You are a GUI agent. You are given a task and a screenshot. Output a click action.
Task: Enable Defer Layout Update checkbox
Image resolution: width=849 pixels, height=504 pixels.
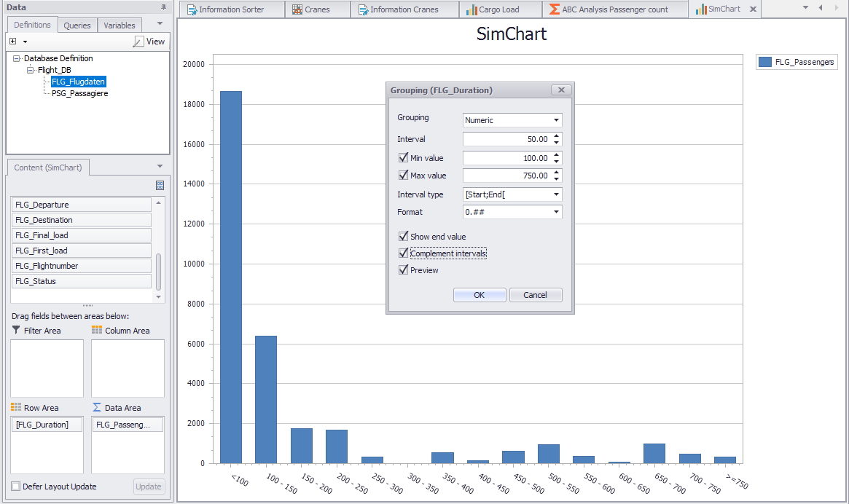click(16, 487)
